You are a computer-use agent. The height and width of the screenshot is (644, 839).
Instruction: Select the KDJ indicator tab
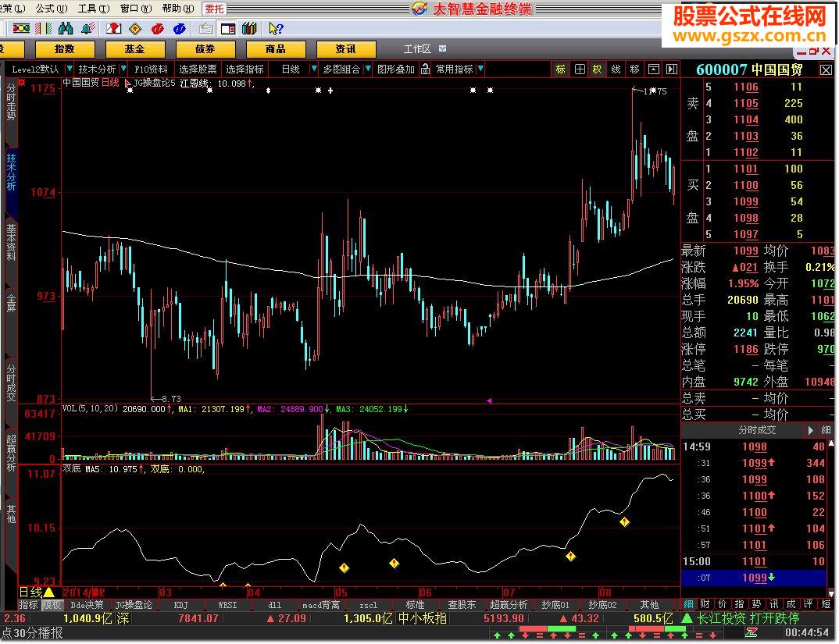[x=181, y=605]
